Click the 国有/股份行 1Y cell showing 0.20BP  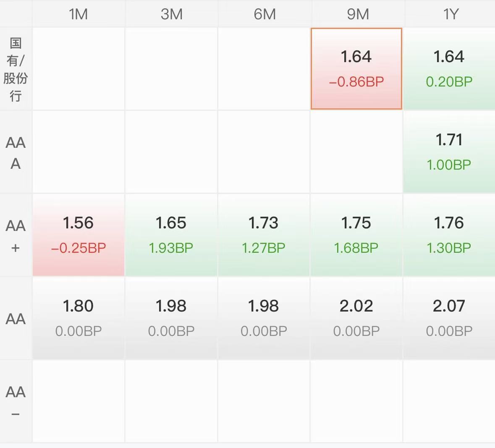coord(449,69)
